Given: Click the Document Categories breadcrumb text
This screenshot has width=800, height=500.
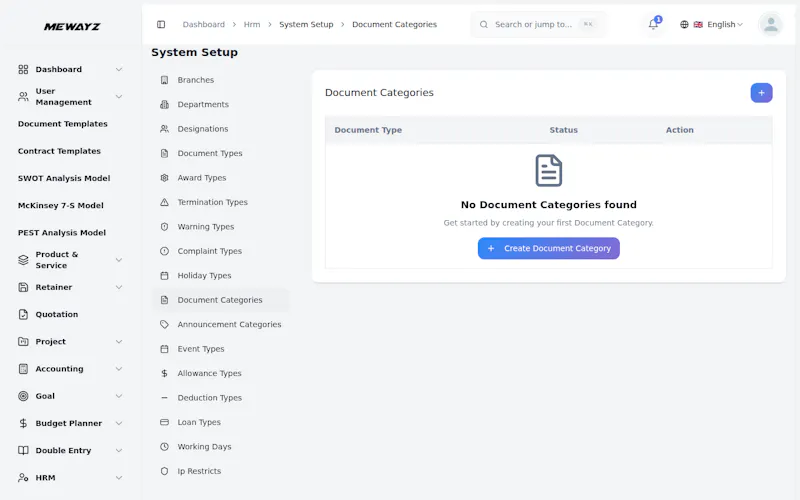Looking at the screenshot, I should tap(394, 24).
